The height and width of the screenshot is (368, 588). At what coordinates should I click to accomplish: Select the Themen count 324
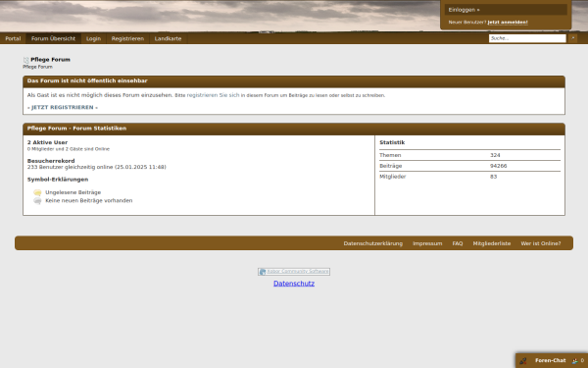(x=495, y=155)
